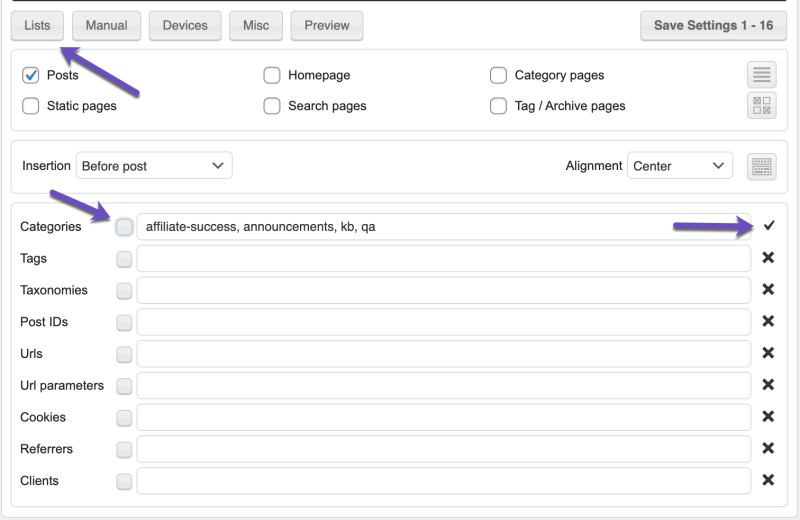
Task: Click Save Settings 1 - 16 button
Action: (713, 26)
